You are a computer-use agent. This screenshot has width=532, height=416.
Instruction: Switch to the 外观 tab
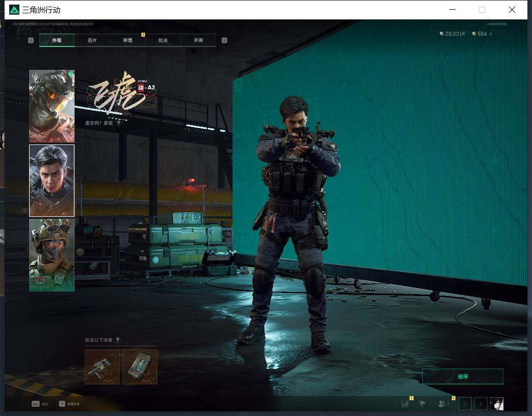tap(57, 40)
